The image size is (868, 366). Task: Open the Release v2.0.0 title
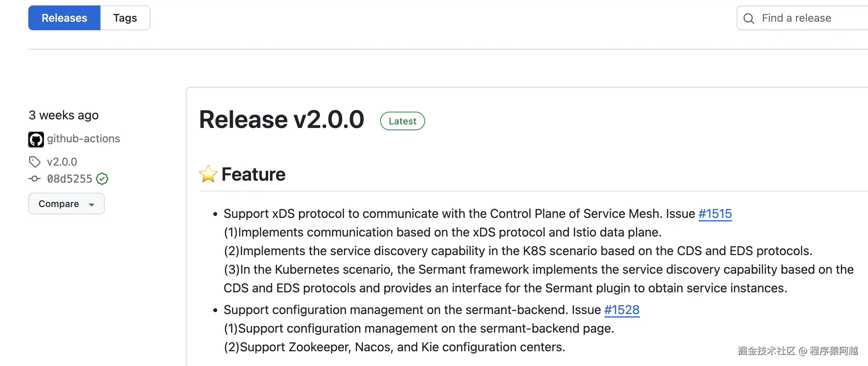coord(282,119)
